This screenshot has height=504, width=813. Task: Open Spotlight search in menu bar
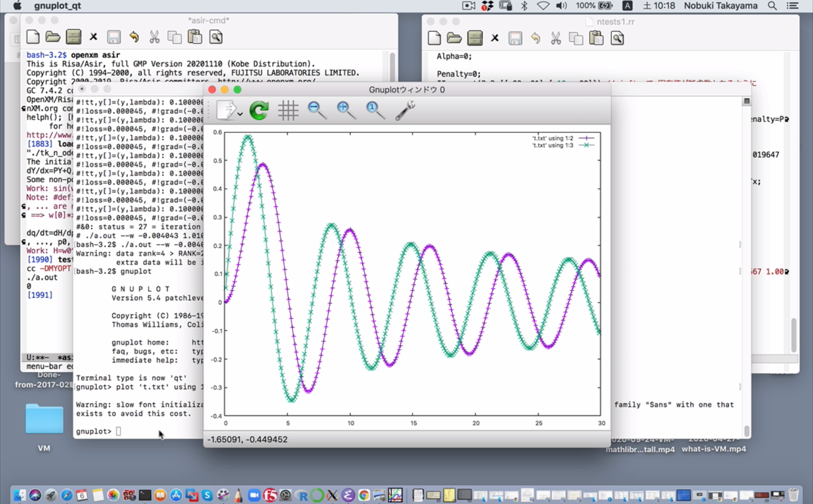click(x=772, y=6)
